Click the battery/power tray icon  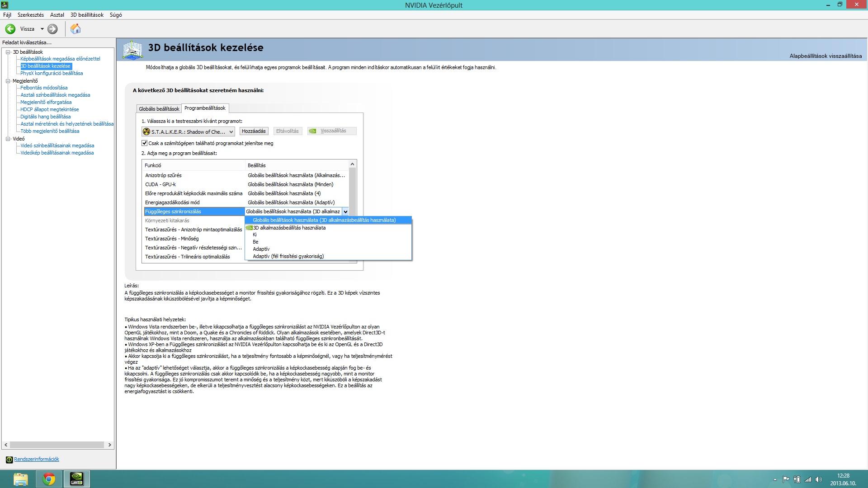(797, 479)
